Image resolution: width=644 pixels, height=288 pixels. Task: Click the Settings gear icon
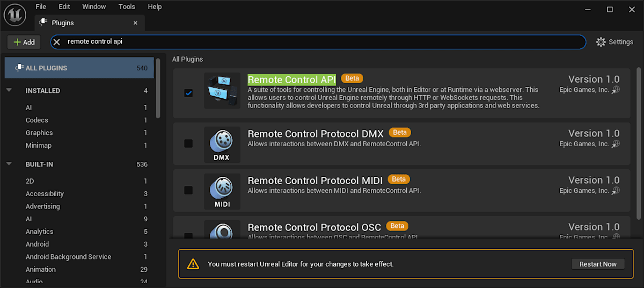[601, 42]
